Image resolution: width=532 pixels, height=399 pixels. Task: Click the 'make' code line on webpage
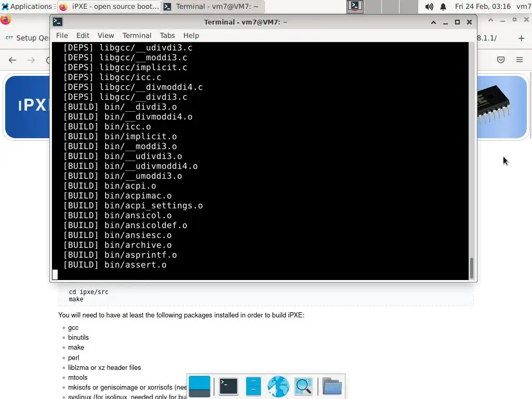point(76,299)
